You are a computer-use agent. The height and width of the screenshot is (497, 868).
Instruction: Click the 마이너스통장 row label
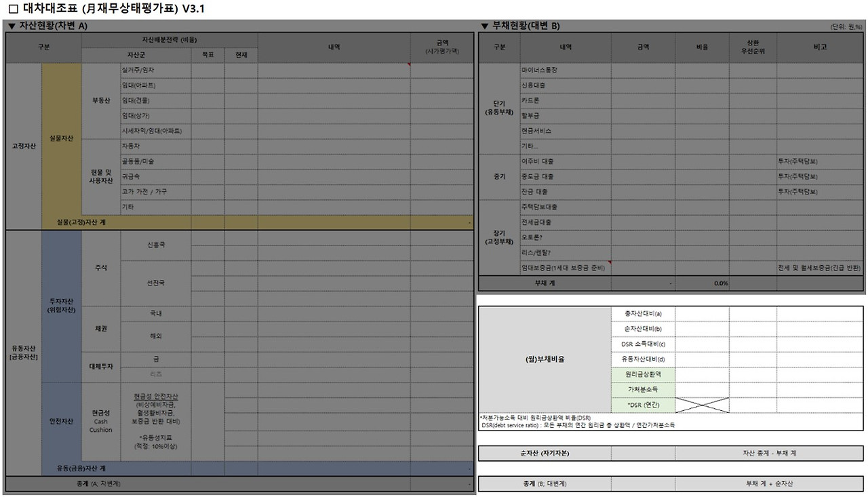pos(566,71)
